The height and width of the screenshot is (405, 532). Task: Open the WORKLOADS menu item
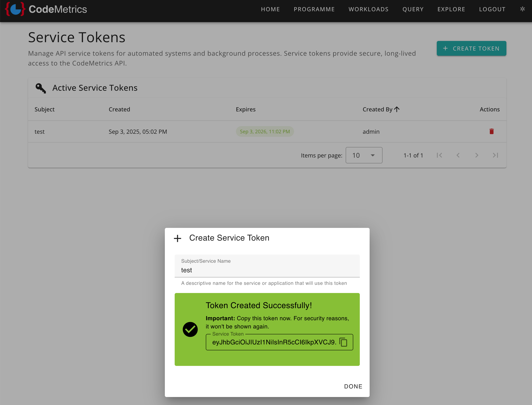click(x=368, y=9)
